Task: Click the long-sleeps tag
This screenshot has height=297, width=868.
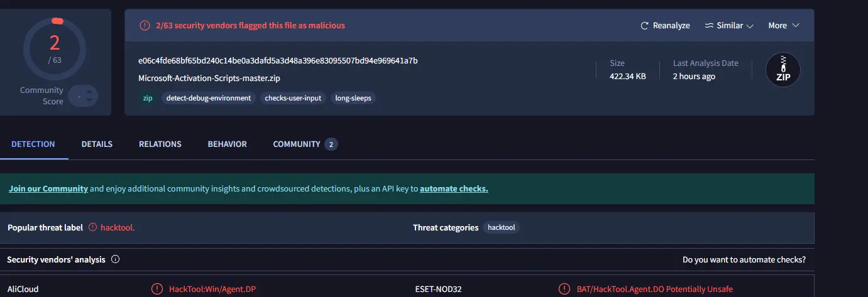Action: pyautogui.click(x=353, y=98)
